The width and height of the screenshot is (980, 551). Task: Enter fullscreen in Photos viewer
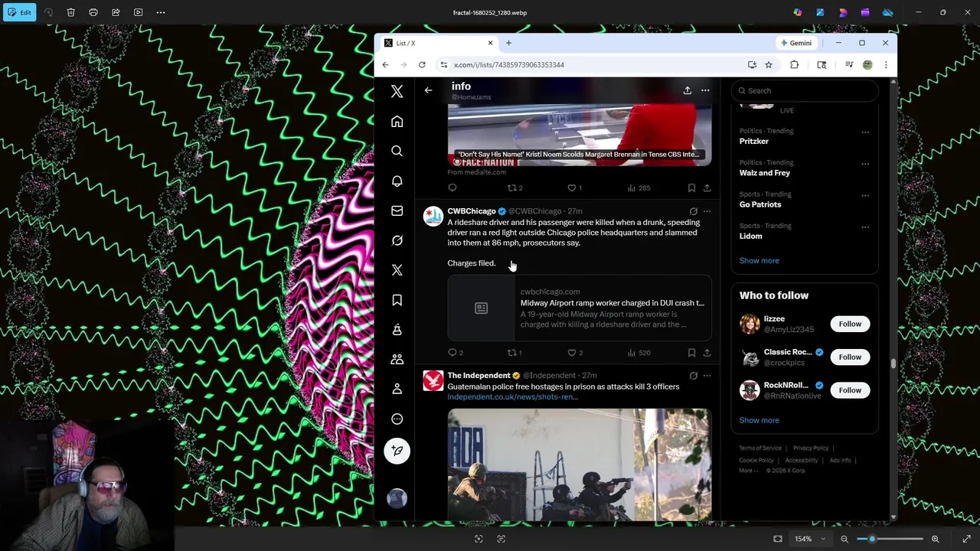pyautogui.click(x=966, y=539)
